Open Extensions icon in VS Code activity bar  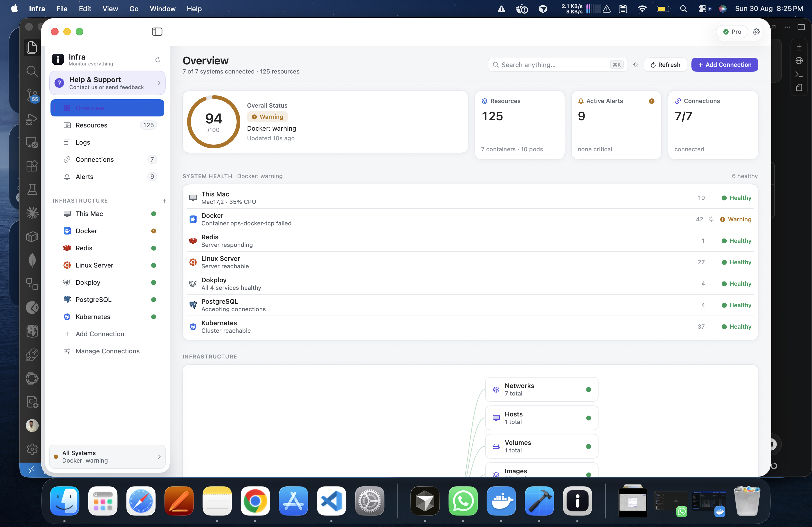pyautogui.click(x=32, y=166)
